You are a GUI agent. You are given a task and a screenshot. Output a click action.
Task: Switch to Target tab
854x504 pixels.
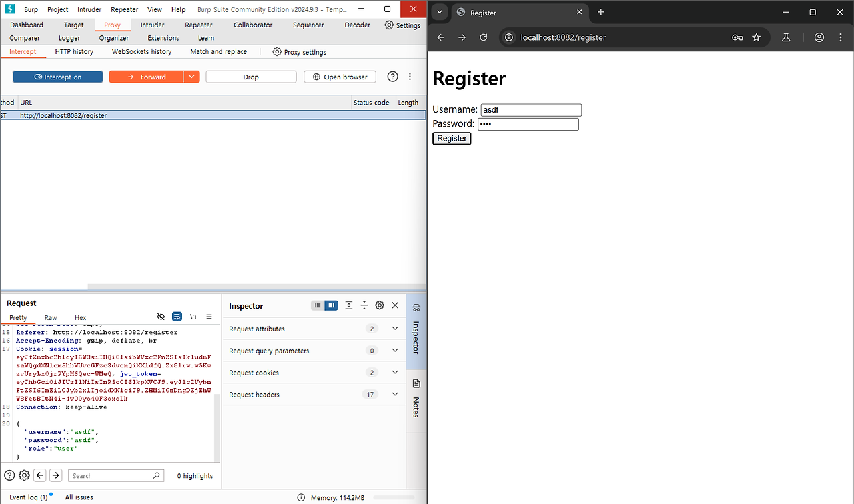[74, 25]
